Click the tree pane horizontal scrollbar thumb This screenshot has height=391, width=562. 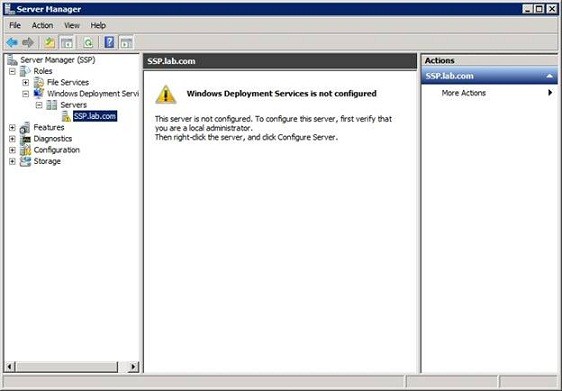pos(66,367)
